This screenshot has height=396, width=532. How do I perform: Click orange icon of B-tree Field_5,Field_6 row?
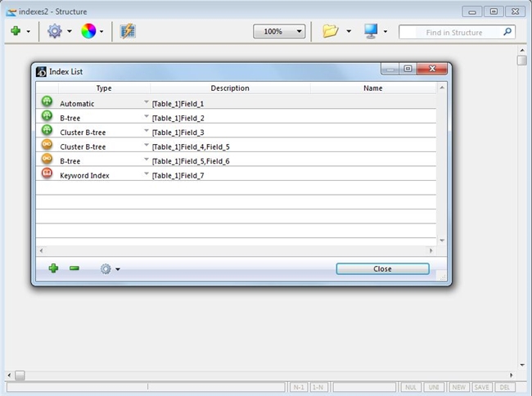(47, 159)
